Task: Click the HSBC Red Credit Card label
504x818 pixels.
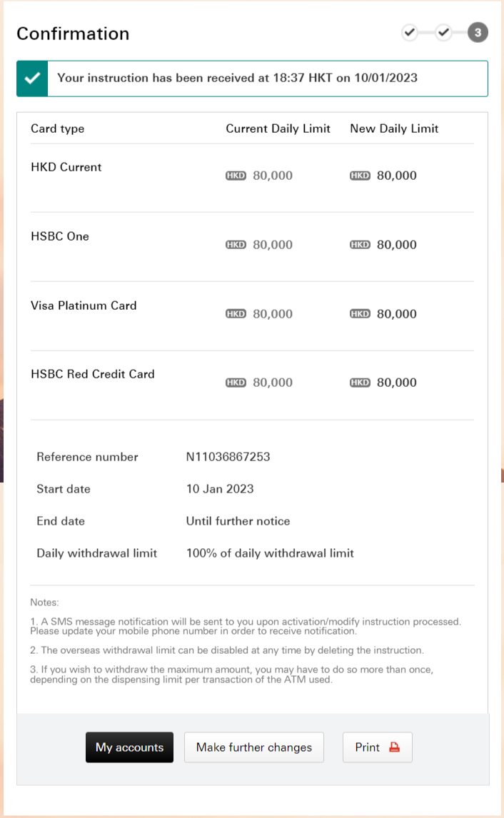Action: pyautogui.click(x=92, y=374)
